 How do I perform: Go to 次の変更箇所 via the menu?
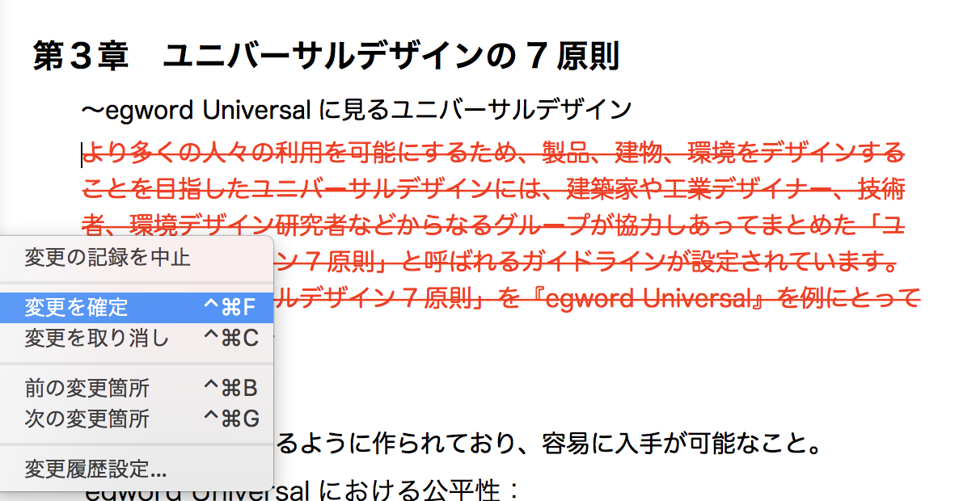click(87, 419)
